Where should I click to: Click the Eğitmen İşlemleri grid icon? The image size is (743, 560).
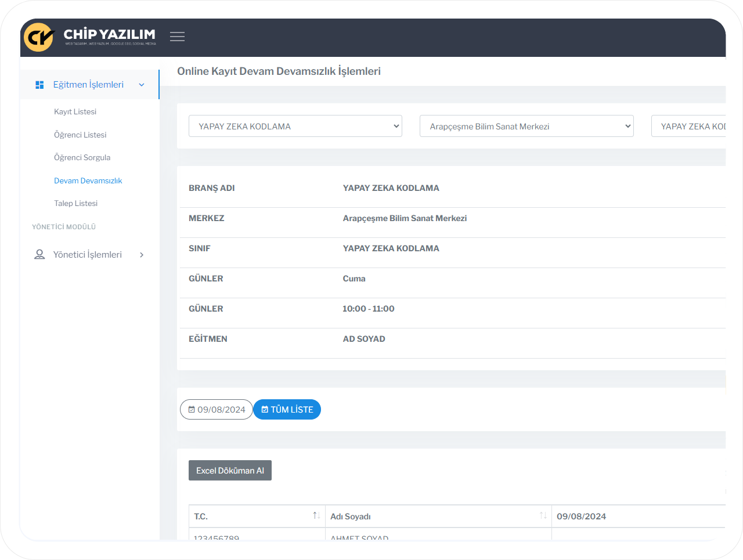pos(39,85)
